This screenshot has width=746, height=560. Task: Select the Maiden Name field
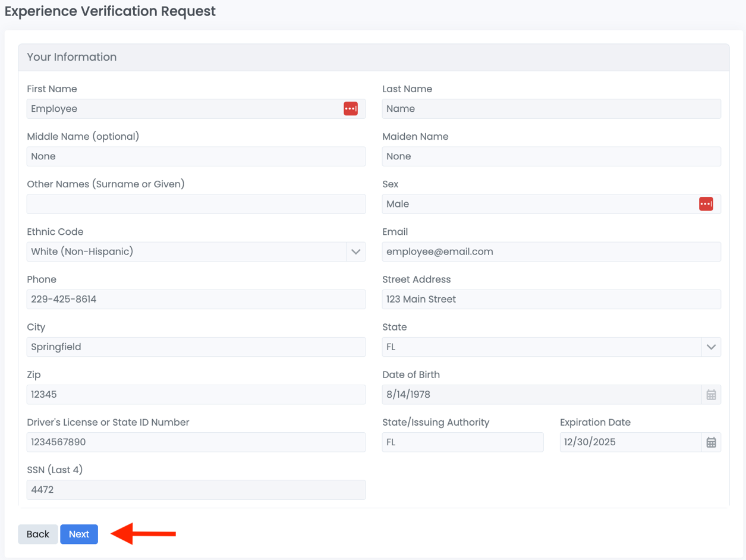pos(552,156)
